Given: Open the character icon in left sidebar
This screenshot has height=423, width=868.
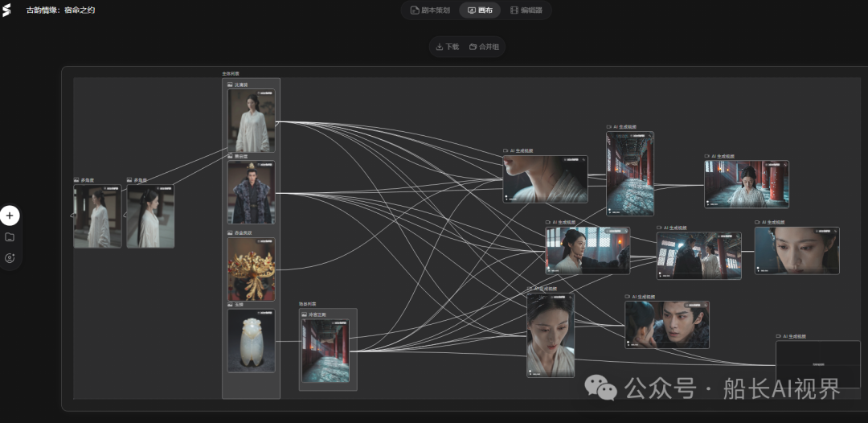Looking at the screenshot, I should coord(10,258).
